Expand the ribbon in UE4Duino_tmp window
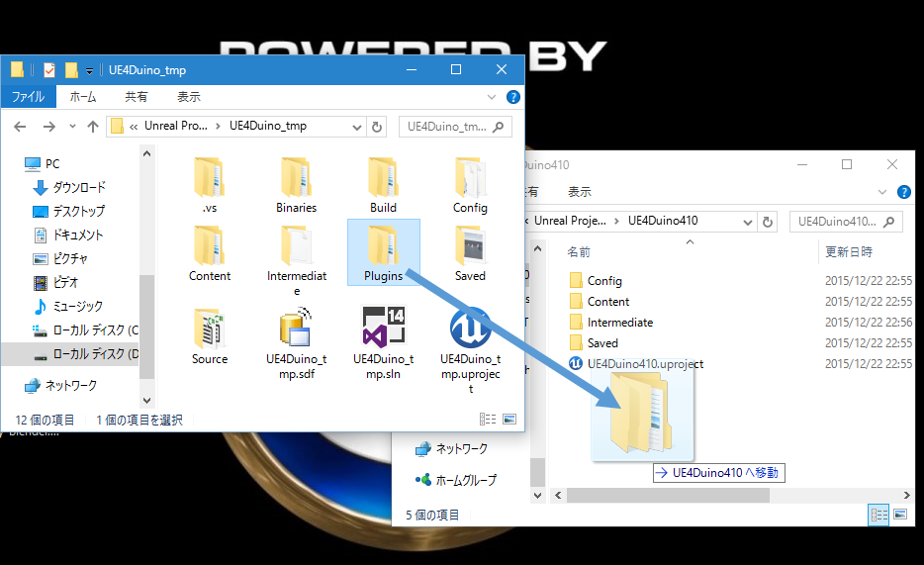 tap(492, 97)
